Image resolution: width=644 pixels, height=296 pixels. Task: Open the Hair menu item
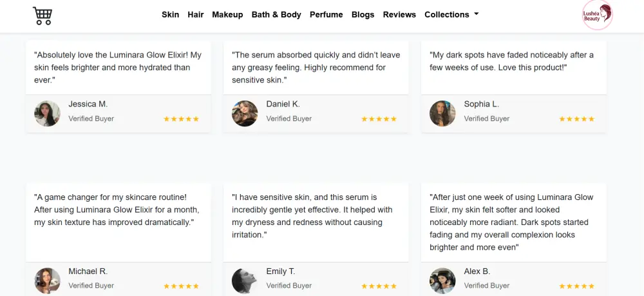point(196,14)
